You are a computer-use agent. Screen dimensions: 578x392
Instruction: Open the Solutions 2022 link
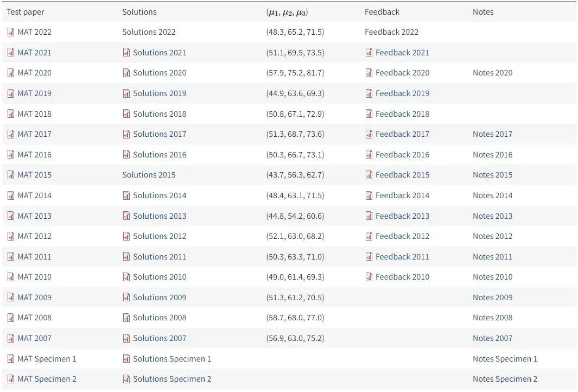pyautogui.click(x=149, y=32)
